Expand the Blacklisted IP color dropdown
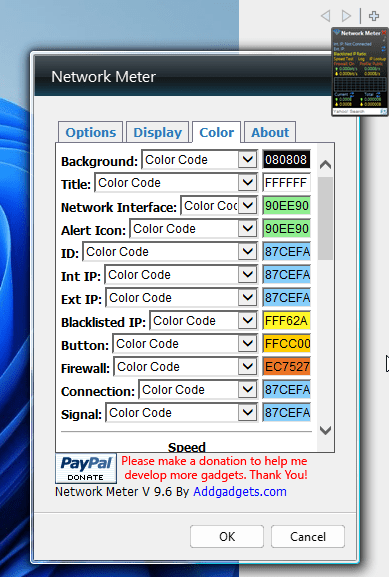This screenshot has width=389, height=577. click(203, 321)
